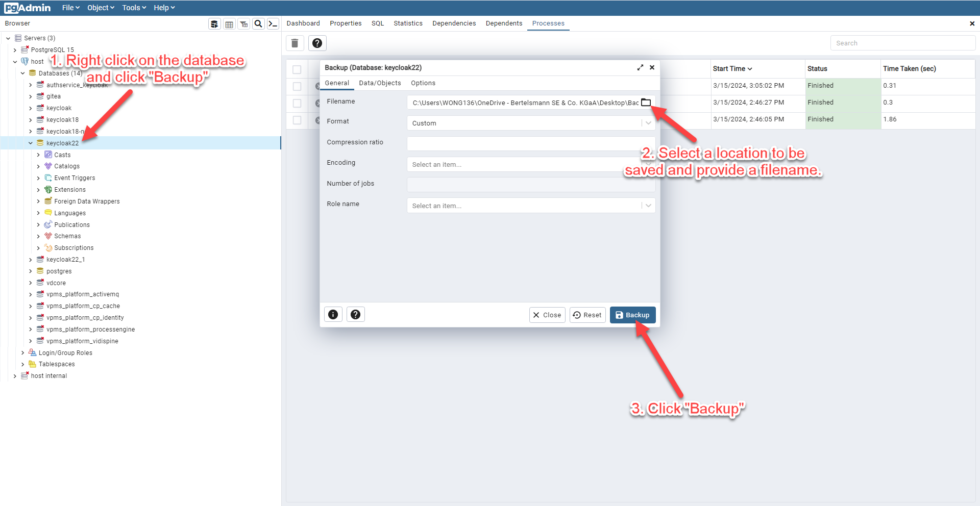Click the info icon in Backup dialog
980x506 pixels.
pos(333,315)
